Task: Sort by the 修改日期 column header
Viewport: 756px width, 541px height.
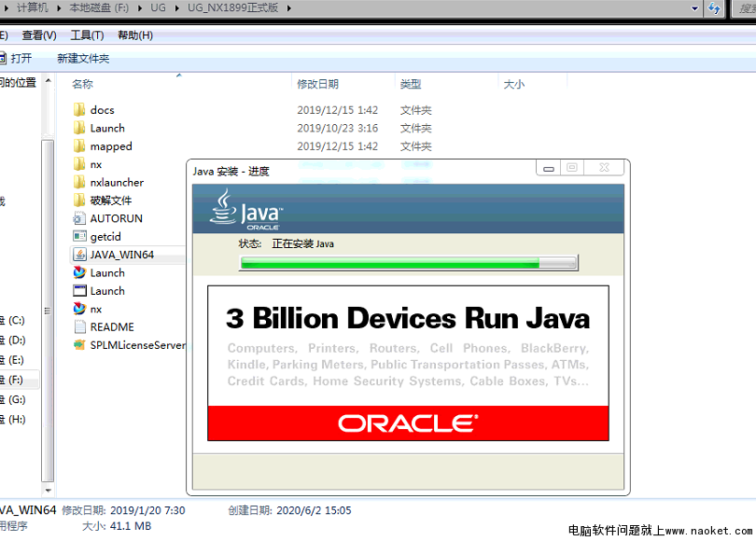Action: (x=317, y=84)
